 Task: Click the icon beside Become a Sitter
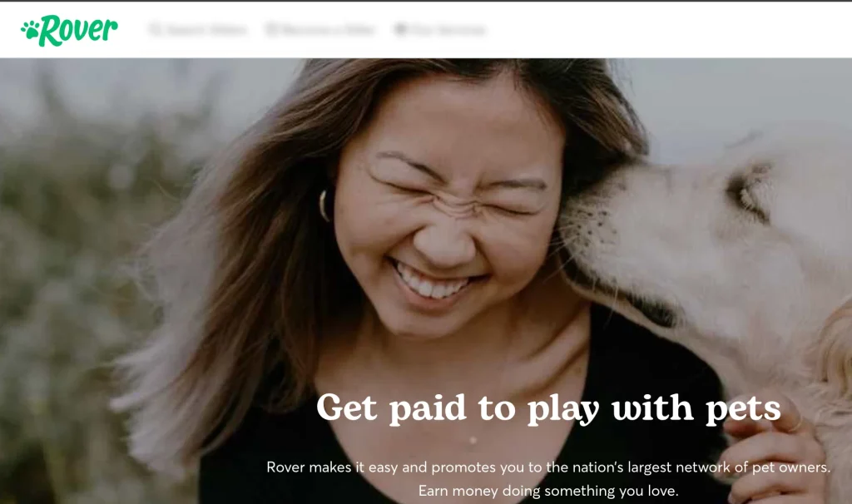(271, 29)
